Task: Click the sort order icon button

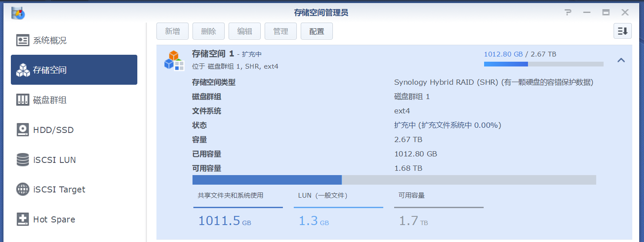Action: point(623,31)
